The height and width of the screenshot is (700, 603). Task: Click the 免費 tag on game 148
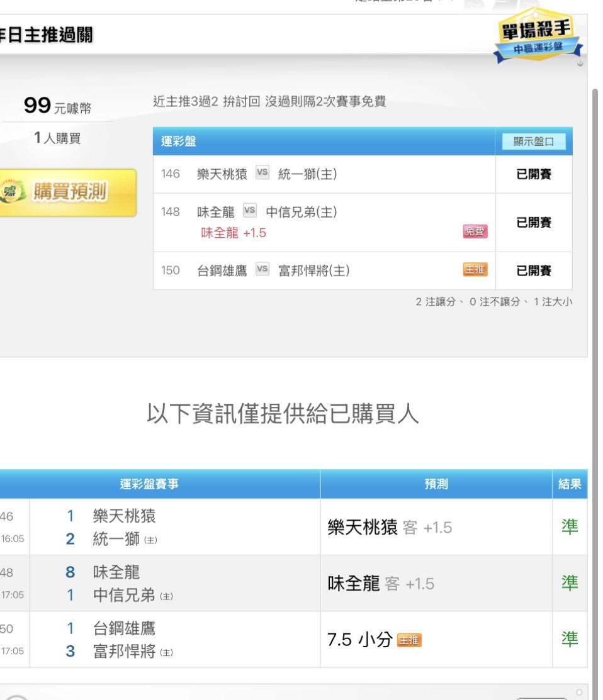point(475,231)
